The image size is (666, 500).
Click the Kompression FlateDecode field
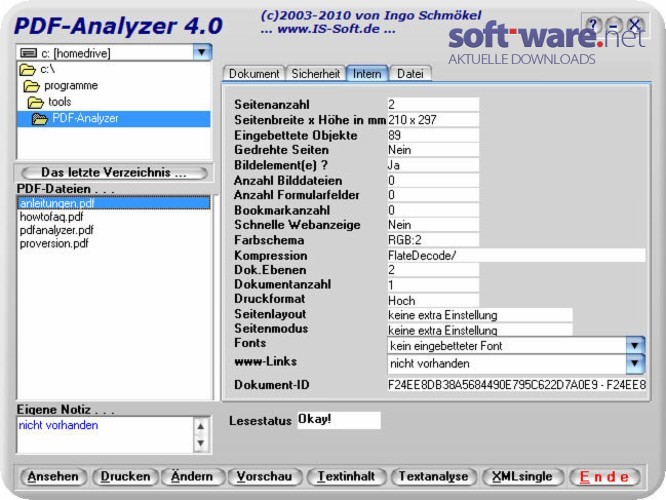(x=516, y=255)
